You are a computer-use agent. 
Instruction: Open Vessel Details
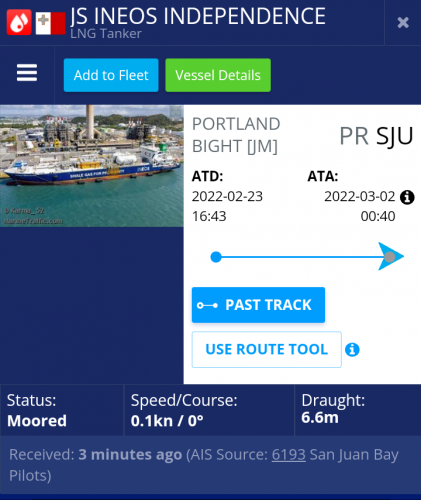click(218, 75)
